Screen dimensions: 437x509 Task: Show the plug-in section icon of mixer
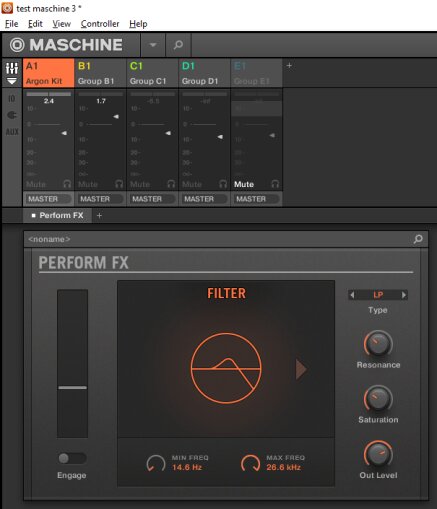click(x=12, y=115)
